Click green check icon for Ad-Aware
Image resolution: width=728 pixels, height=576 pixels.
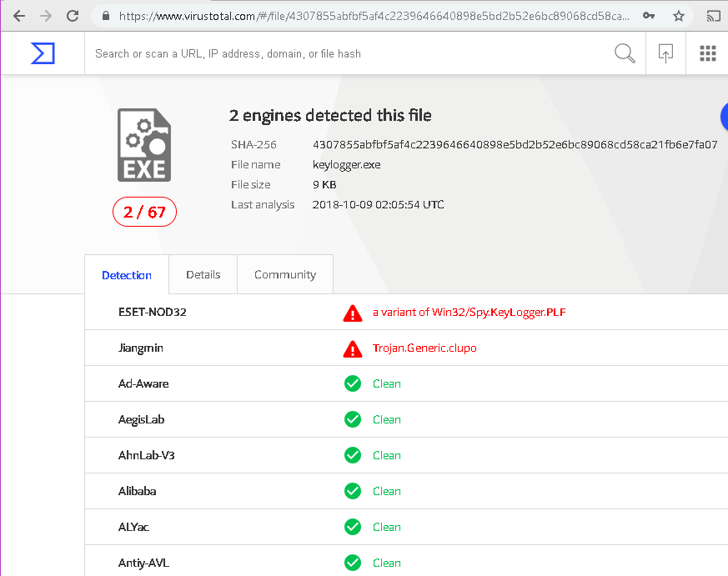click(x=353, y=383)
